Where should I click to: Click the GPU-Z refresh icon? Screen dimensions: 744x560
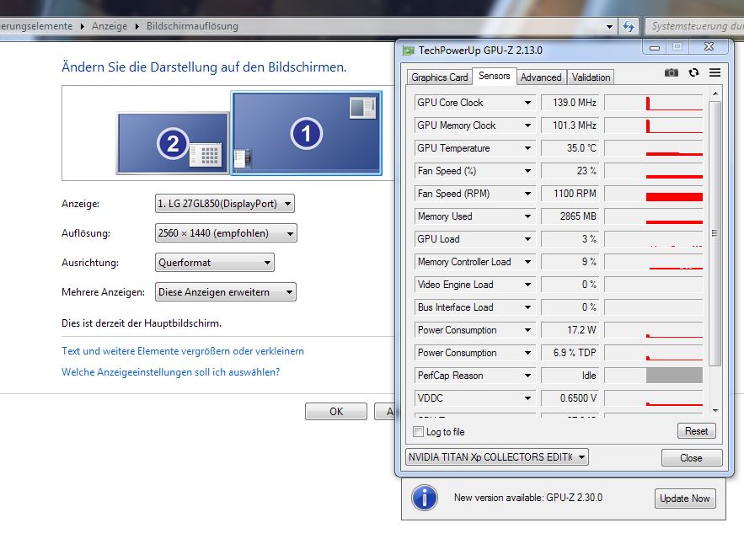coord(693,72)
